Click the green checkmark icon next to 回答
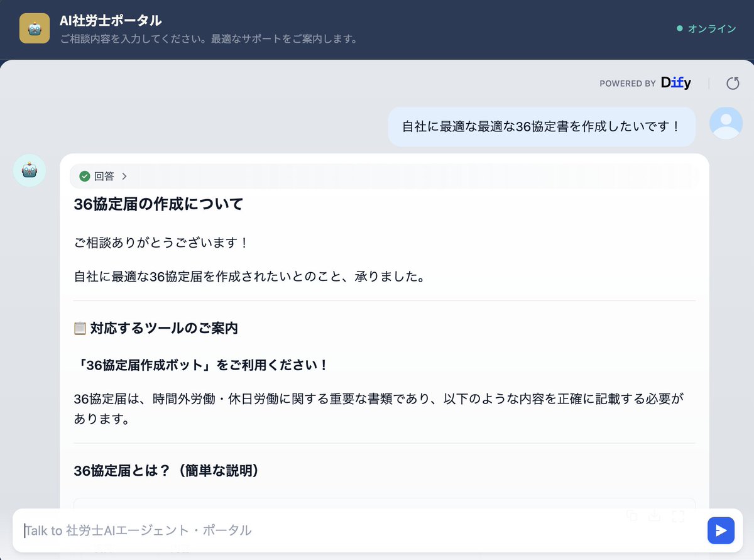The image size is (754, 560). click(x=84, y=177)
